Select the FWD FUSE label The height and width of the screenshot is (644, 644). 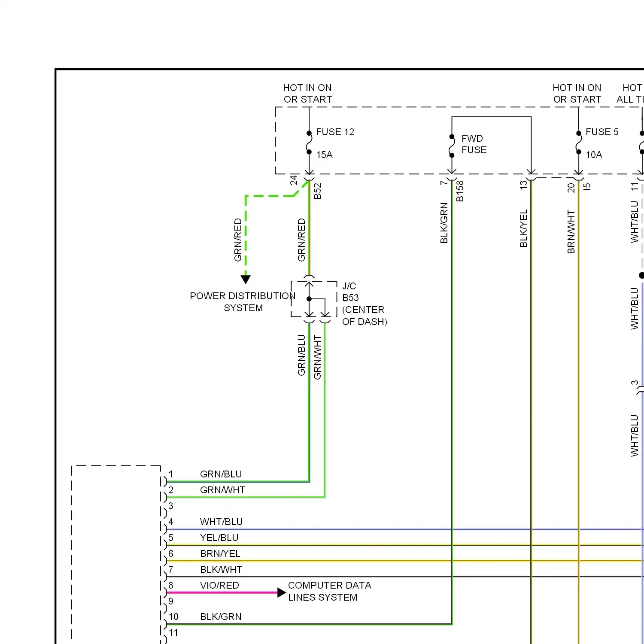click(x=474, y=144)
